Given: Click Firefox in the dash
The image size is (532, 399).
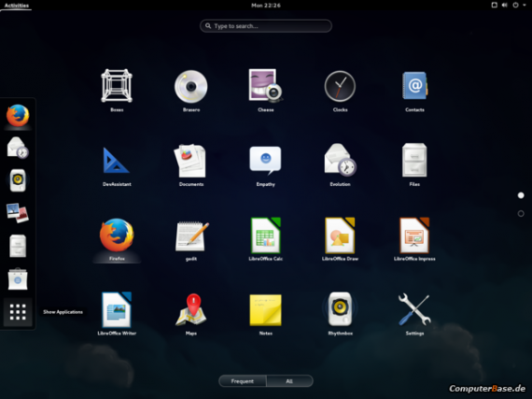Looking at the screenshot, I should click(18, 116).
